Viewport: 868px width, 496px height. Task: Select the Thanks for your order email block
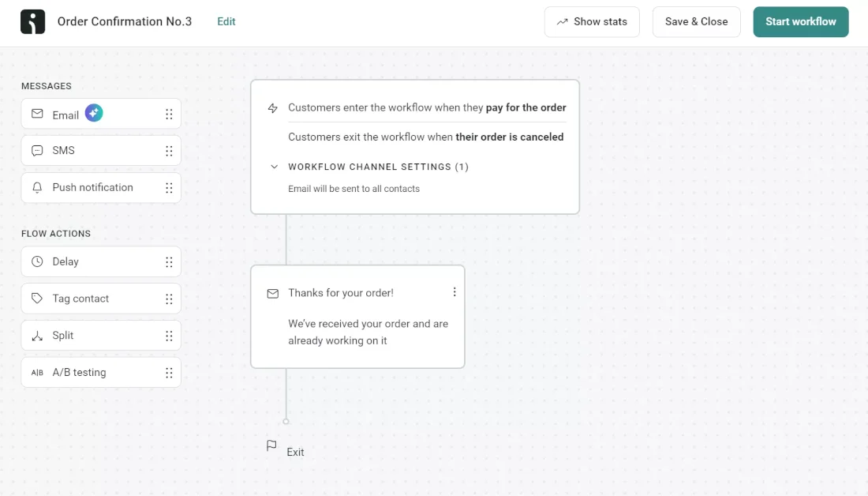[x=357, y=317]
